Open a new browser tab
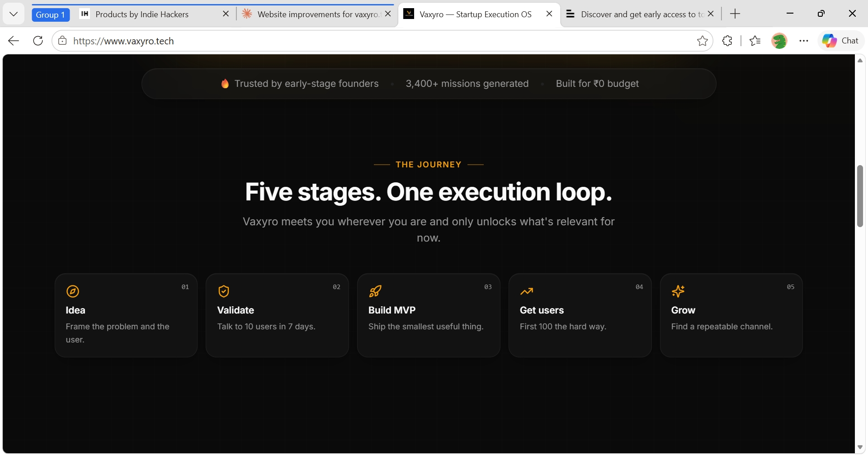 735,14
